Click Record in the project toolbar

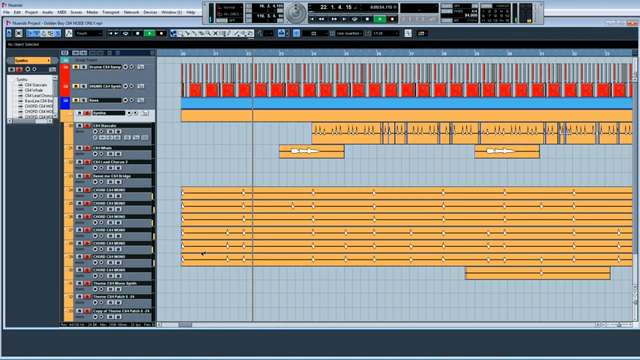(162, 33)
